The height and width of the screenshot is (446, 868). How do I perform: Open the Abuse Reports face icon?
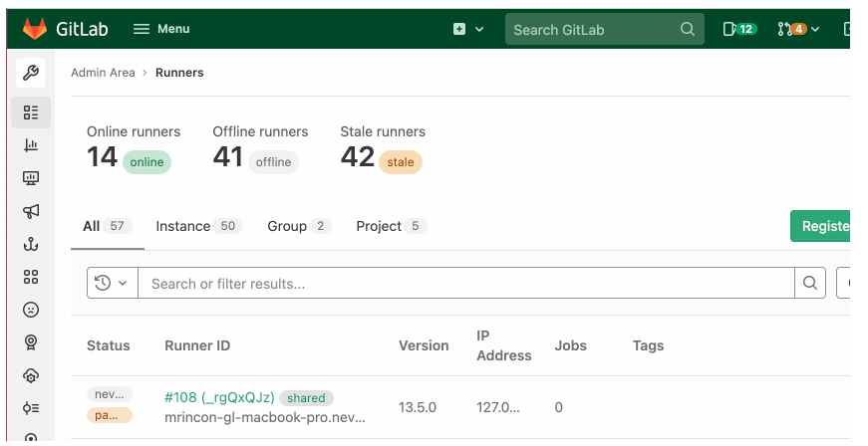pyautogui.click(x=31, y=310)
